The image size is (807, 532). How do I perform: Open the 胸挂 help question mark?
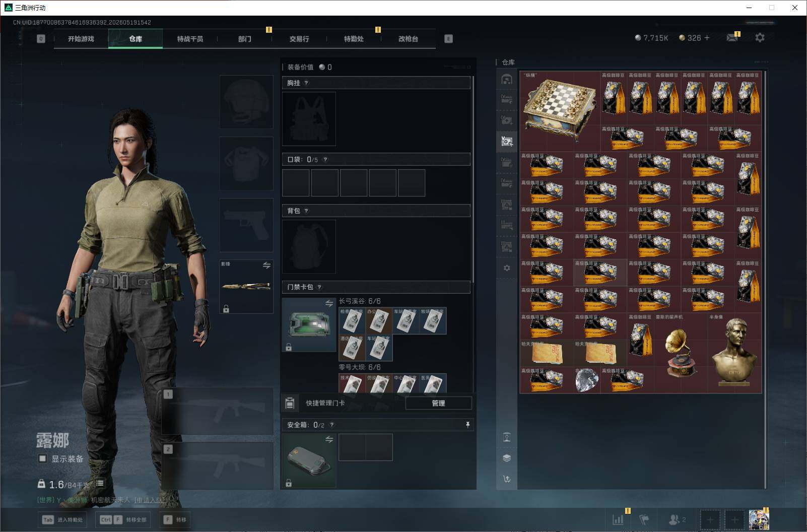coord(306,83)
